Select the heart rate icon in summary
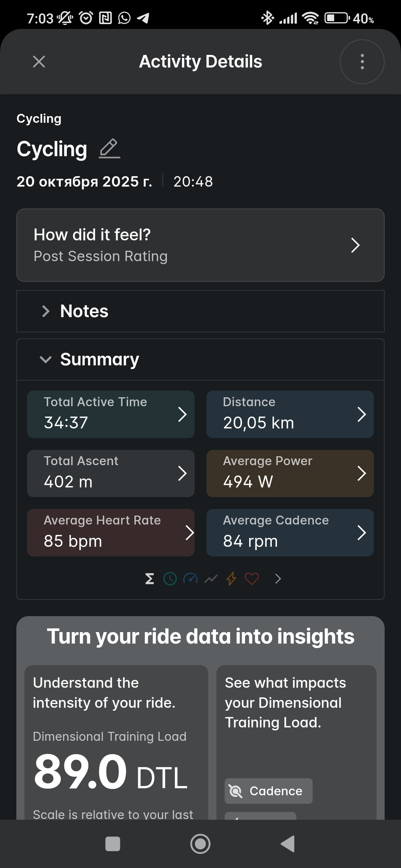 (252, 579)
